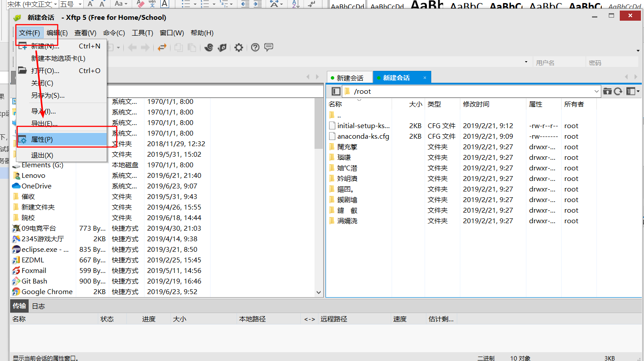
Task: Click the speech bubble feedback icon
Action: point(269,47)
